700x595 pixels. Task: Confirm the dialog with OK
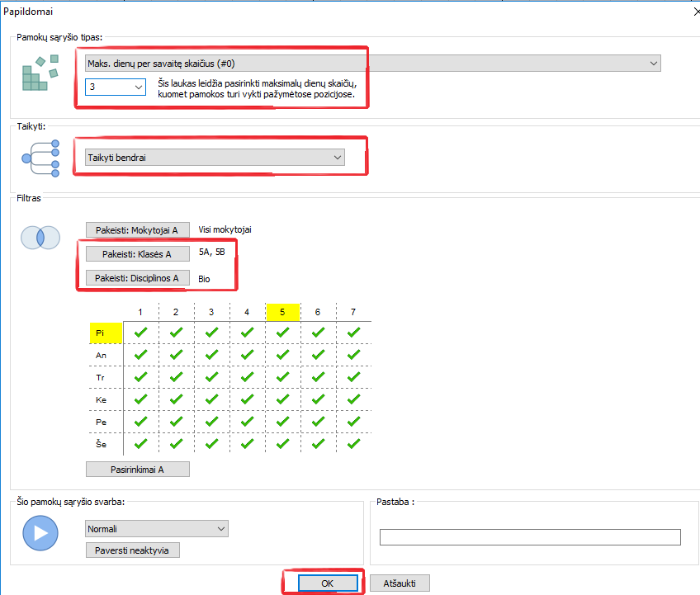coord(327,583)
